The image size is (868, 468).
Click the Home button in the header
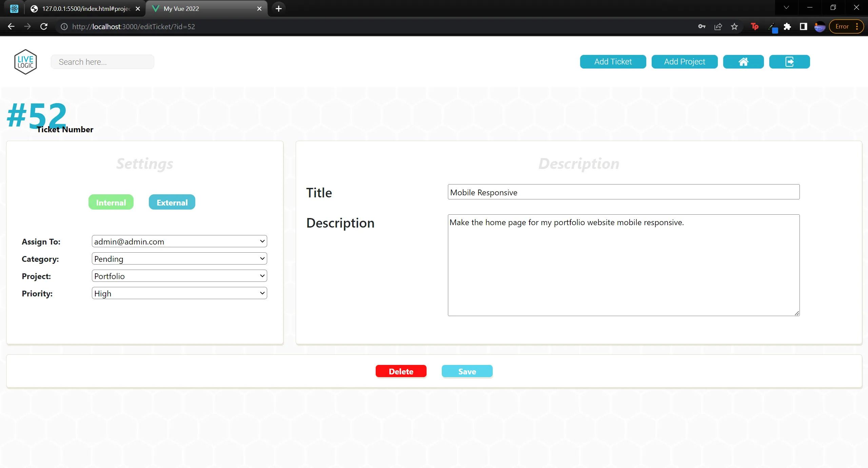(743, 61)
